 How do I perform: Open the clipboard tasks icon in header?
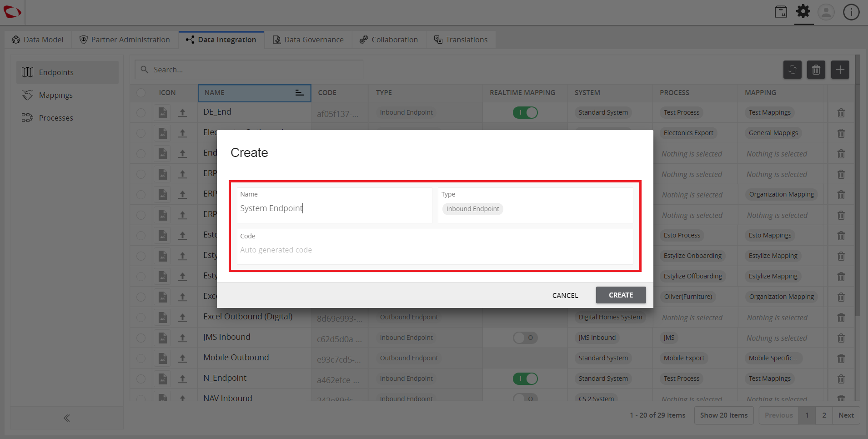coord(781,12)
